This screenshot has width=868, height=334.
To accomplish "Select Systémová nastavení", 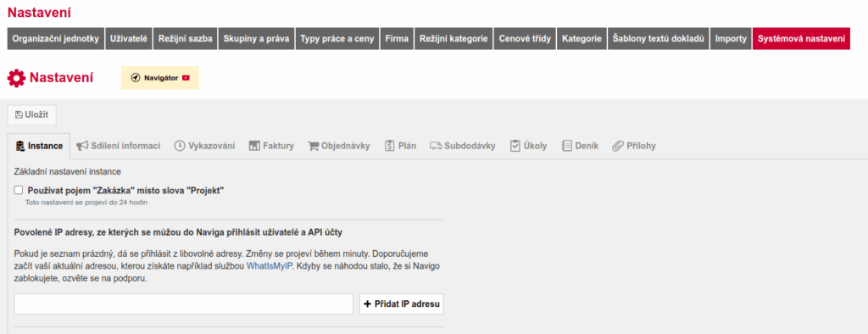I will point(801,39).
